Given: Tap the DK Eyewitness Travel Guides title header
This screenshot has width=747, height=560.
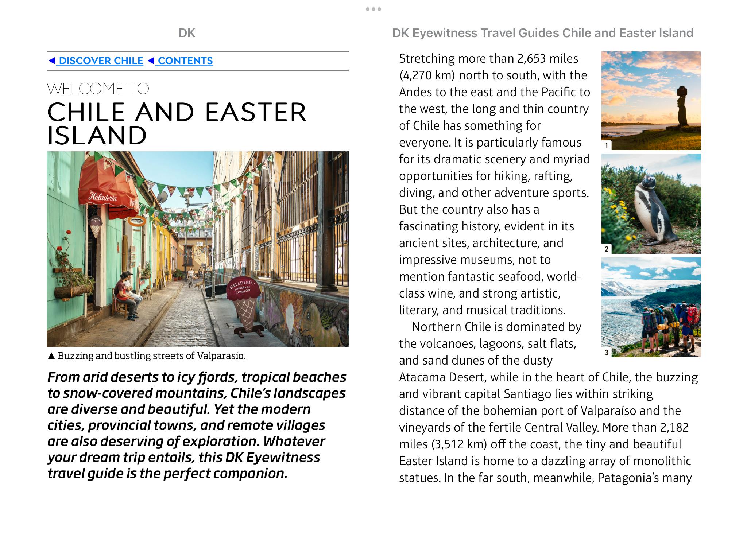Looking at the screenshot, I should click(x=542, y=33).
